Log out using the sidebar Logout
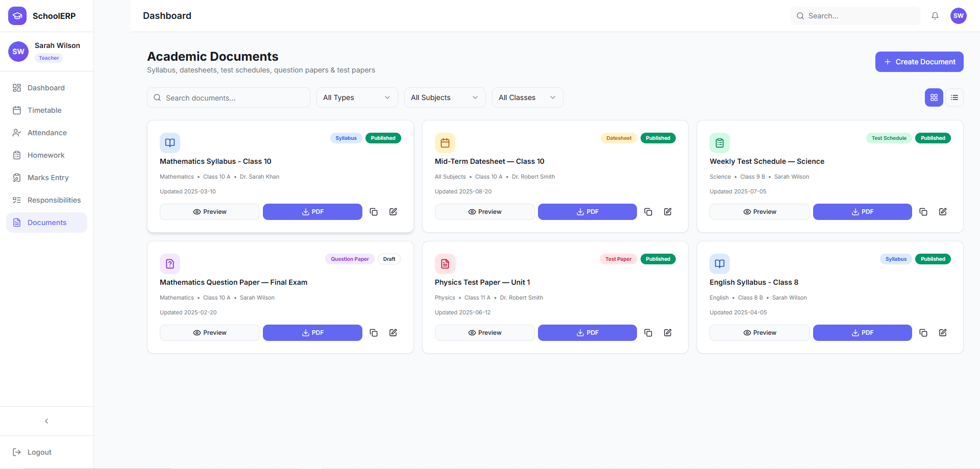The height and width of the screenshot is (469, 980). click(46, 452)
